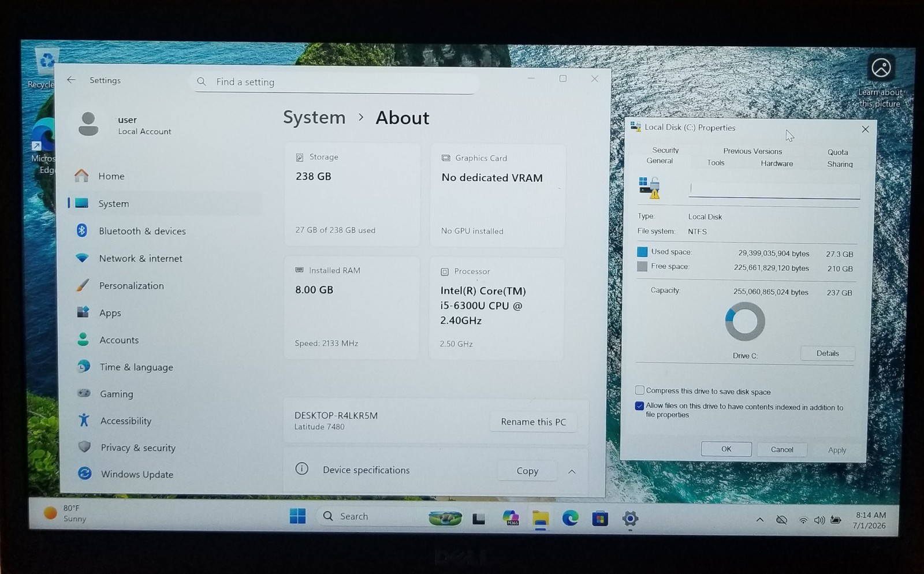Click the NTFS file system value
This screenshot has width=924, height=574.
(697, 232)
